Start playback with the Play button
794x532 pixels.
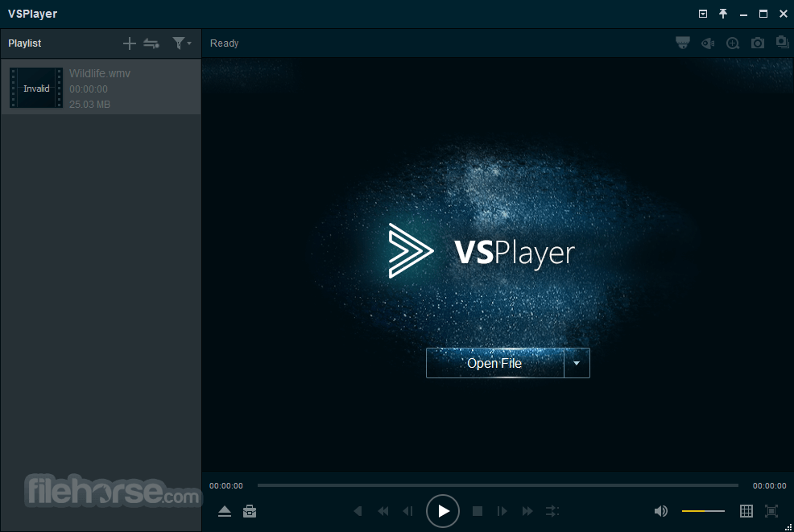pos(443,511)
